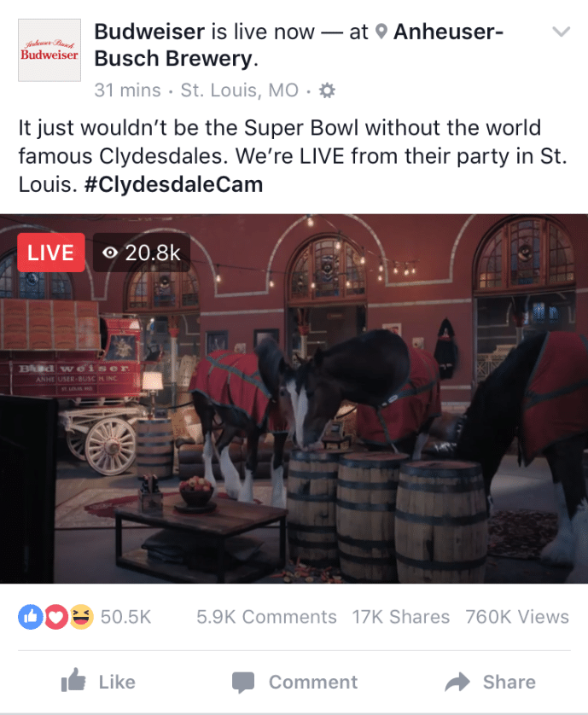Open the Anheuser-Busch Brewery location link

tap(299, 45)
